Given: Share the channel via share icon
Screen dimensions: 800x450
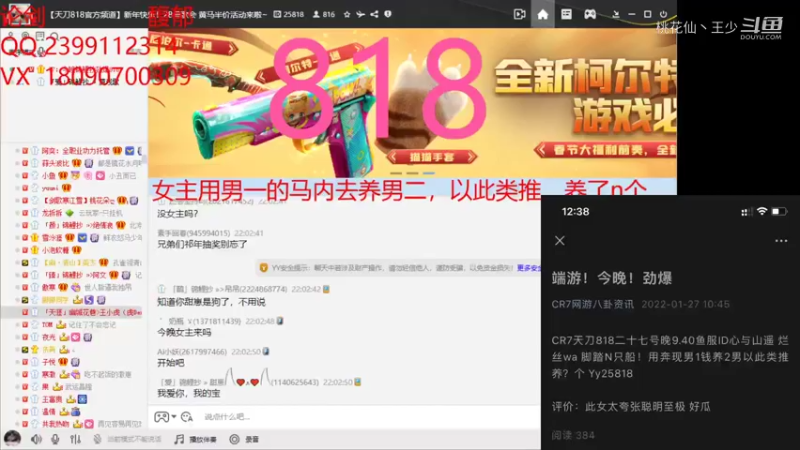Looking at the screenshot, I should 374,14.
